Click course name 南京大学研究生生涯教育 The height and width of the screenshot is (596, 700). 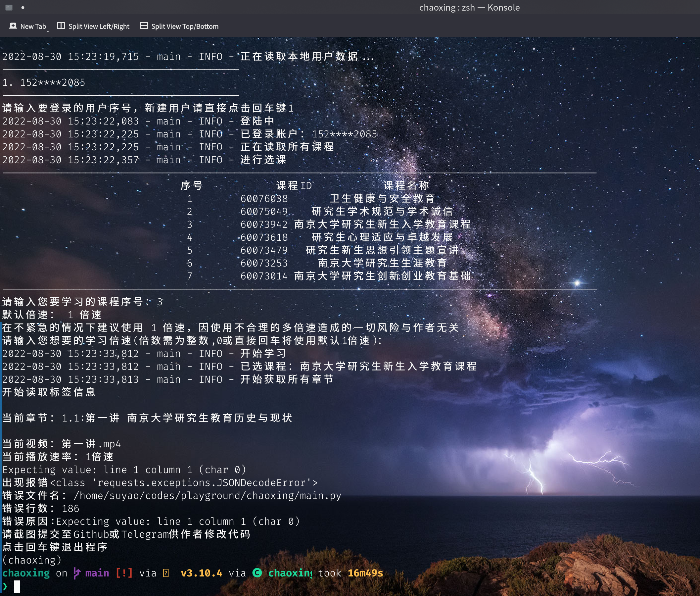tap(382, 263)
